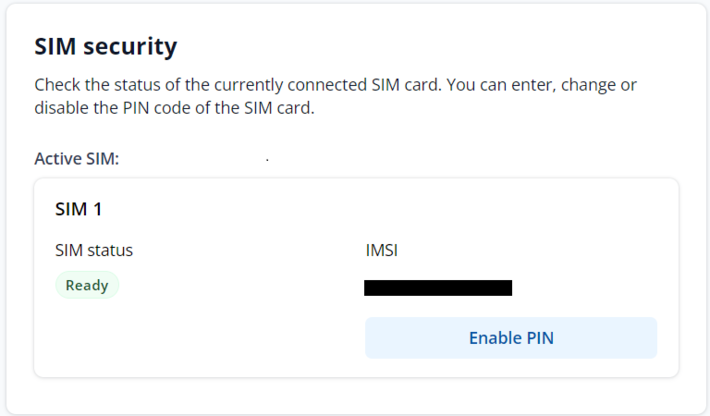Click the word status in SIM status
The image size is (710, 416).
111,250
